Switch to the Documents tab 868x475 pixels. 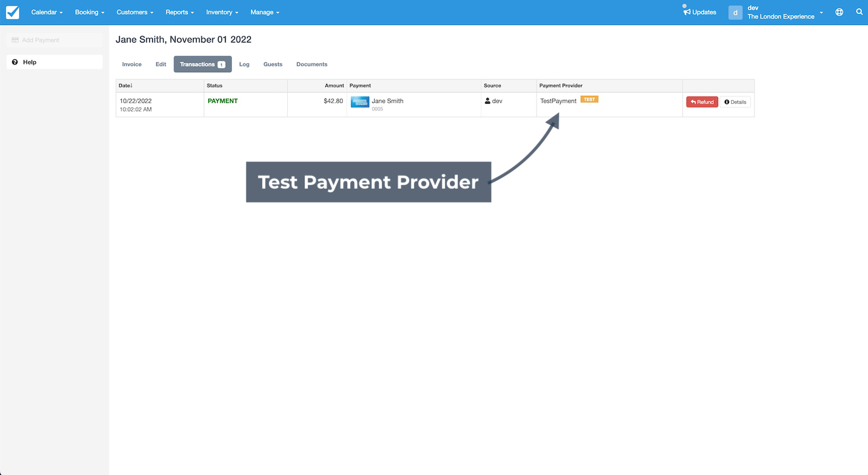click(x=312, y=64)
